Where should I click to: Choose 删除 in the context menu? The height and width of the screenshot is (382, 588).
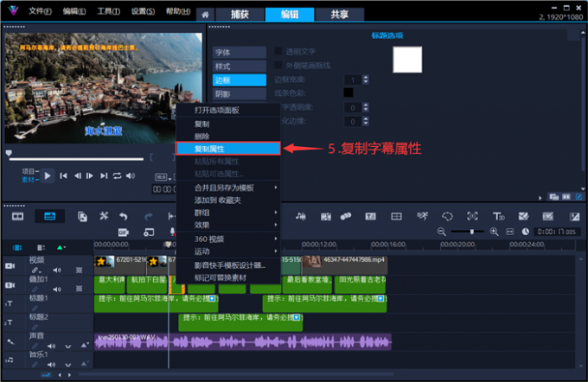228,137
